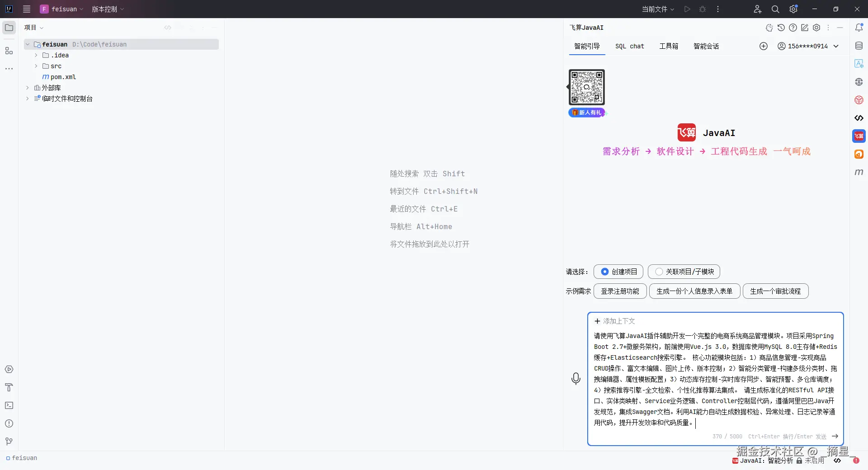This screenshot has height=470, width=868.
Task: Click the red error indicator in status bar
Action: click(x=856, y=461)
